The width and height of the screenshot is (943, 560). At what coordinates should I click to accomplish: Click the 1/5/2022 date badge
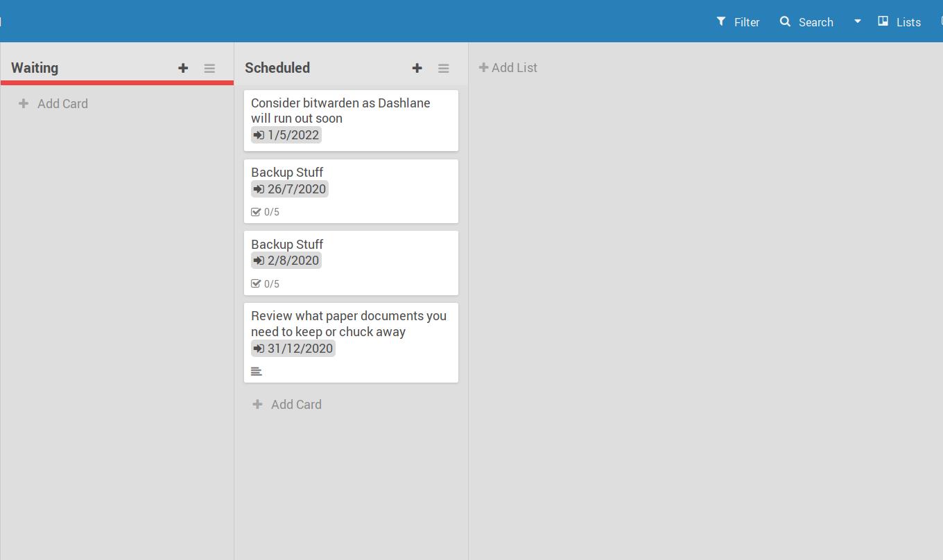pos(286,135)
